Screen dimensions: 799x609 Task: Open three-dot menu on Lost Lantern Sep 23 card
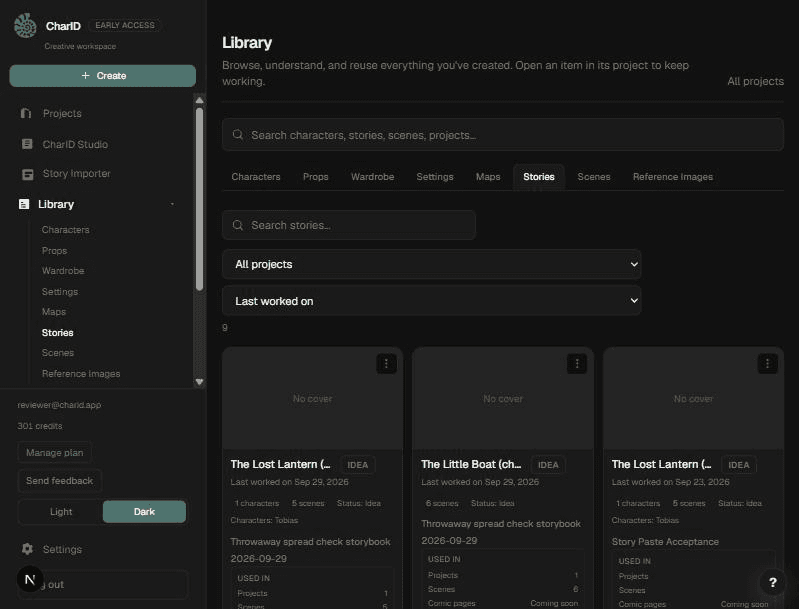pyautogui.click(x=767, y=363)
